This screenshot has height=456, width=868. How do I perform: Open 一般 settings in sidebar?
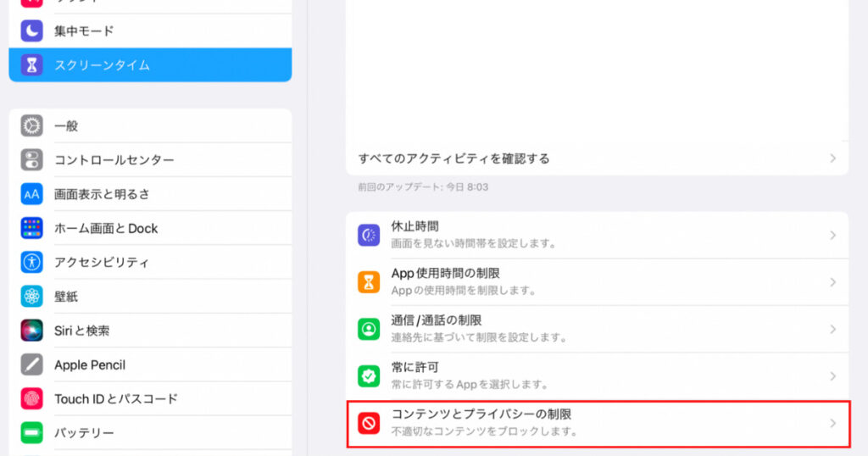150,125
